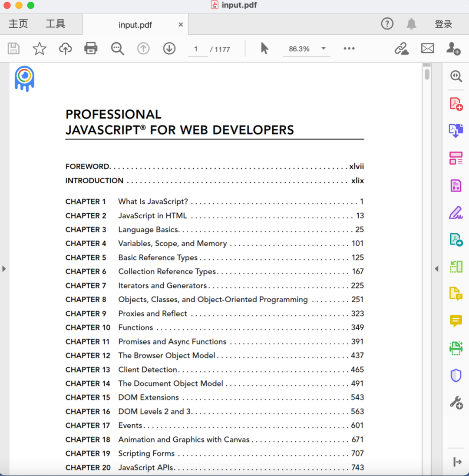This screenshot has width=469, height=476.
Task: Open the yellow Comment speech-bubble tool
Action: click(456, 321)
